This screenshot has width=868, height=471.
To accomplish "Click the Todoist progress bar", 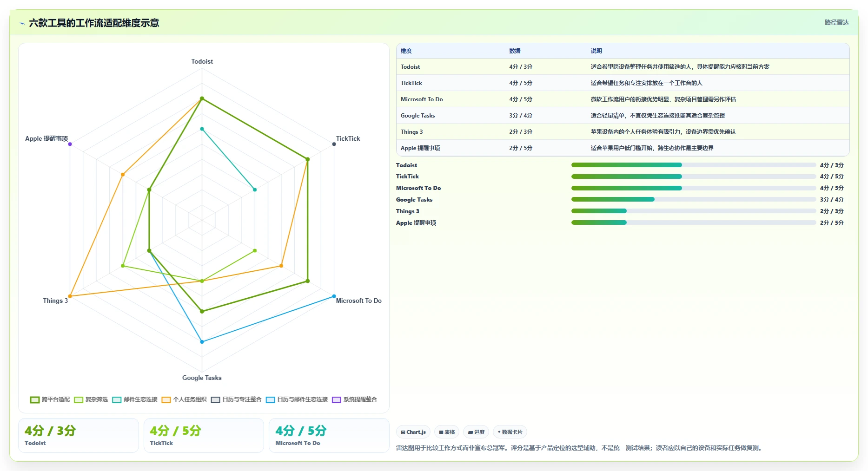I will point(694,165).
